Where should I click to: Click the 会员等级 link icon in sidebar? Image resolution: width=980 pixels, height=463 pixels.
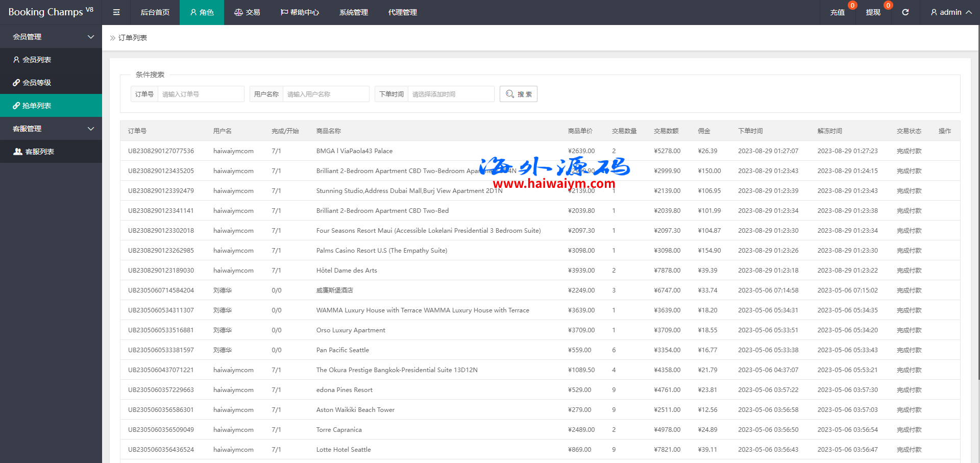[x=16, y=83]
